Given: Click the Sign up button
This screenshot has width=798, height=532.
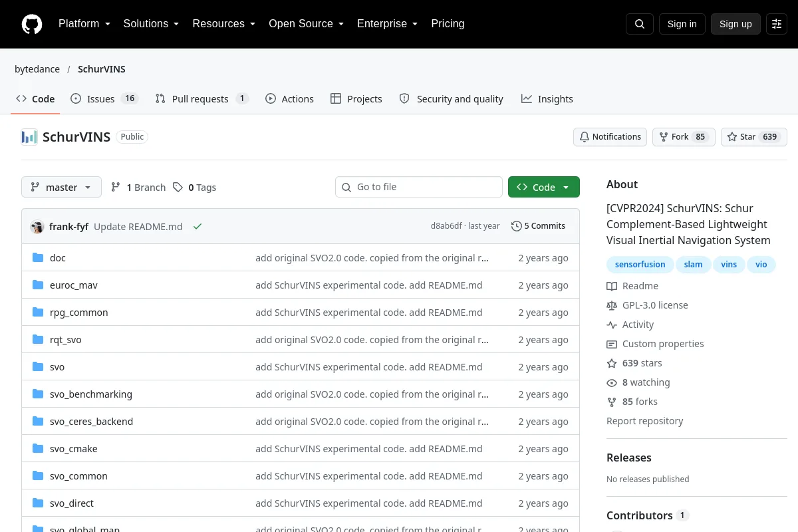Looking at the screenshot, I should click(x=735, y=24).
